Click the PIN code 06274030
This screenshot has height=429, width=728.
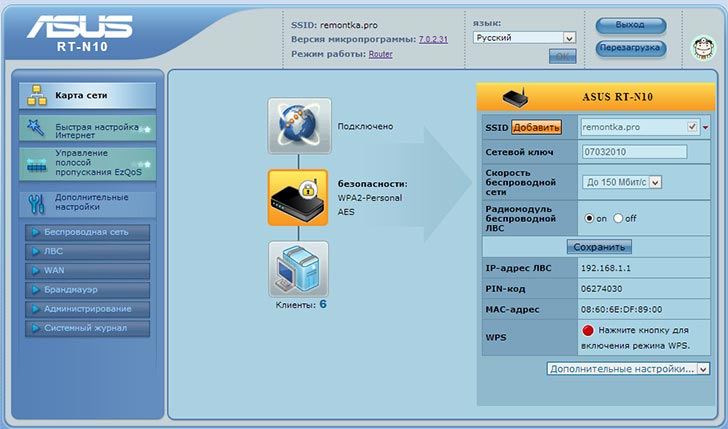(x=601, y=289)
